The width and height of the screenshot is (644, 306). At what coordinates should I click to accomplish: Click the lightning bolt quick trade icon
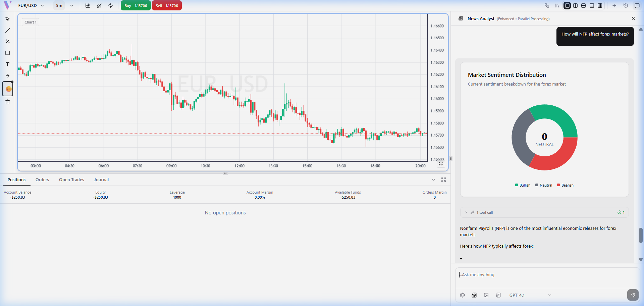110,6
